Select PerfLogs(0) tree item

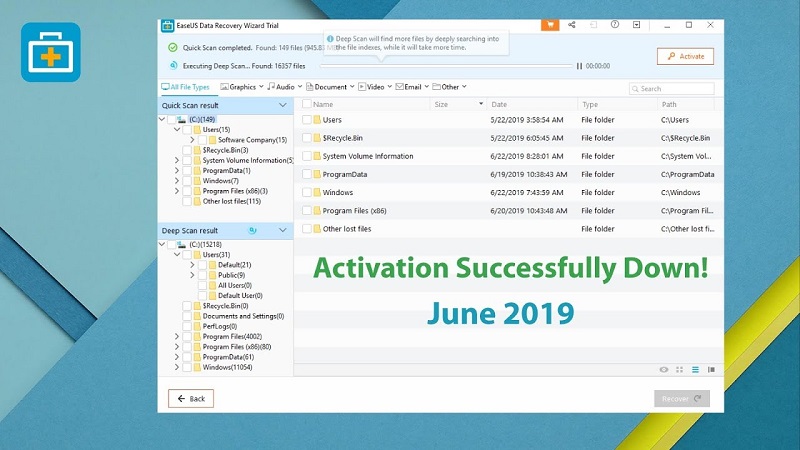(x=219, y=326)
